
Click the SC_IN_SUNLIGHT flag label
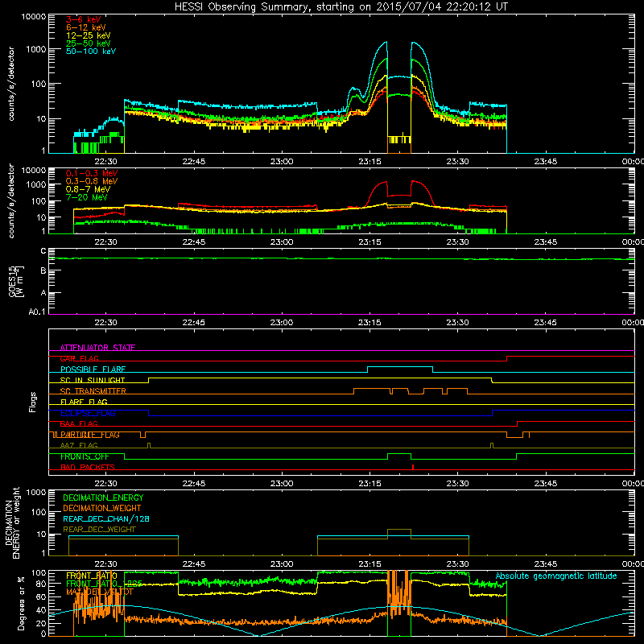(x=93, y=380)
